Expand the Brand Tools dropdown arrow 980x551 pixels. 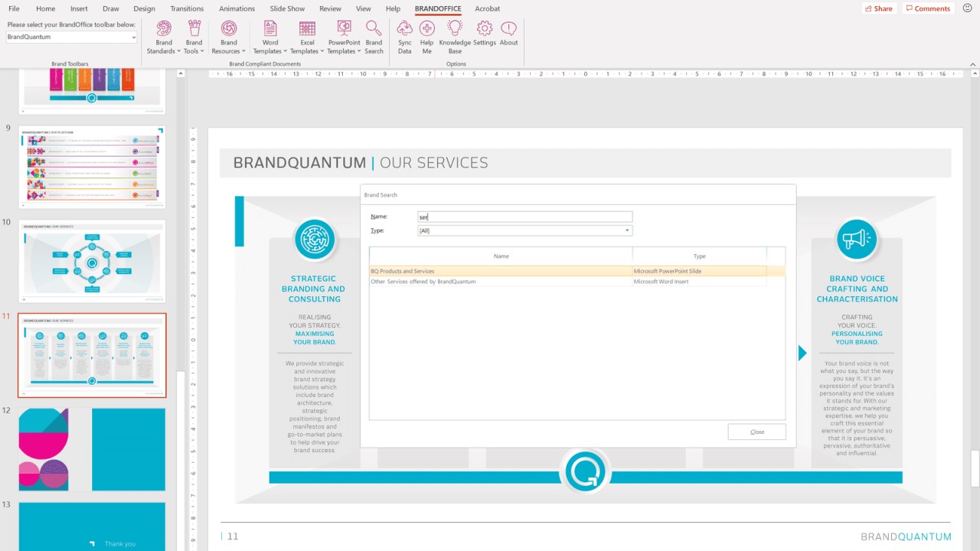coord(202,51)
